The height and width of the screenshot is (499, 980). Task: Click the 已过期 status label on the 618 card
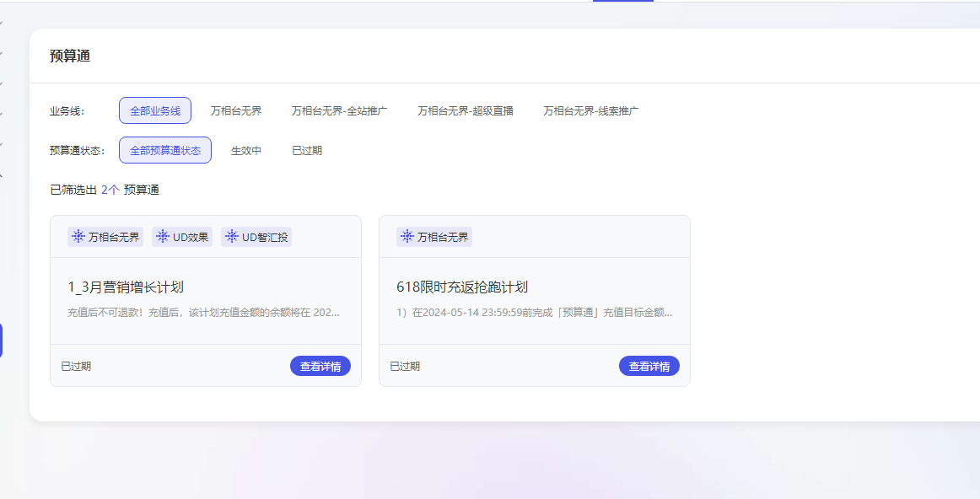[x=405, y=366]
